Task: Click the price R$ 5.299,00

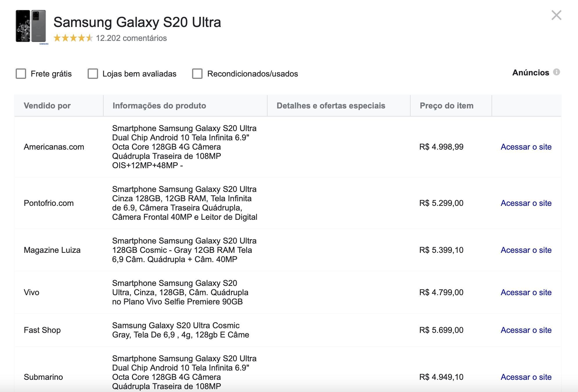Action: [441, 203]
